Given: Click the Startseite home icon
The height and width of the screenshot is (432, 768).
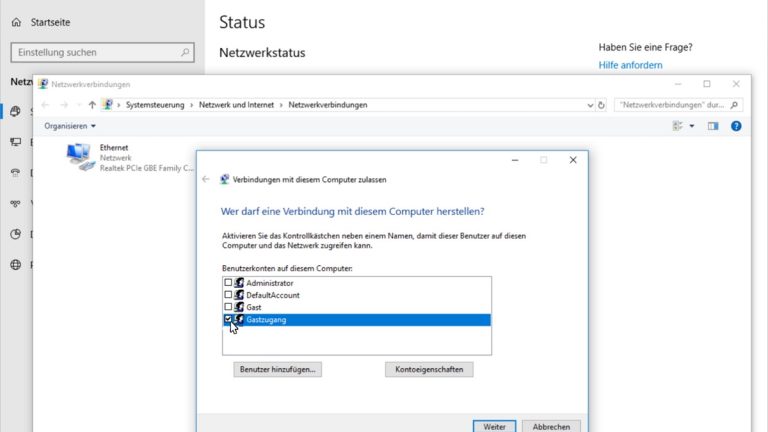Looking at the screenshot, I should [16, 21].
